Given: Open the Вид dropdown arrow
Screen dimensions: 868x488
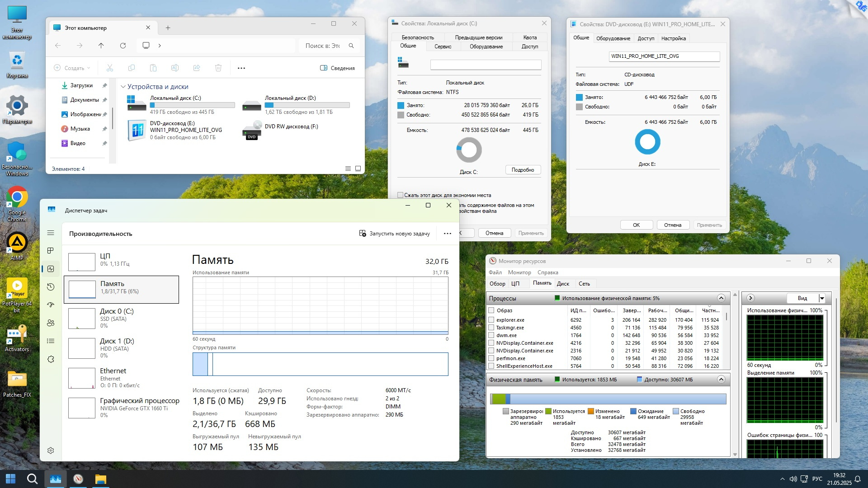Looking at the screenshot, I should [x=822, y=298].
